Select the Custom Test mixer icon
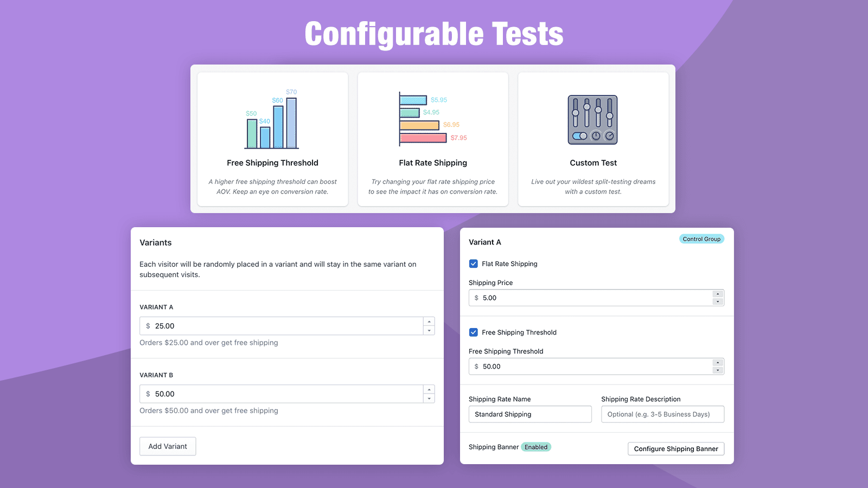The image size is (868, 488). 593,120
